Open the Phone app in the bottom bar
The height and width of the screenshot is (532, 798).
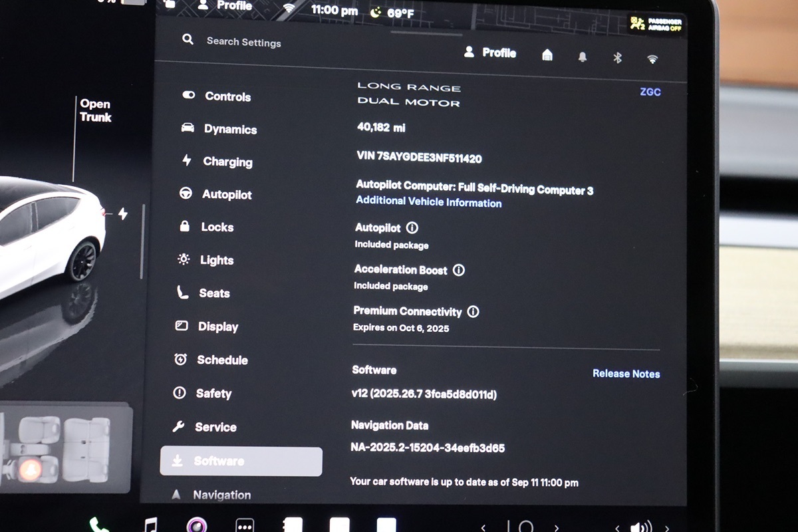(99, 525)
